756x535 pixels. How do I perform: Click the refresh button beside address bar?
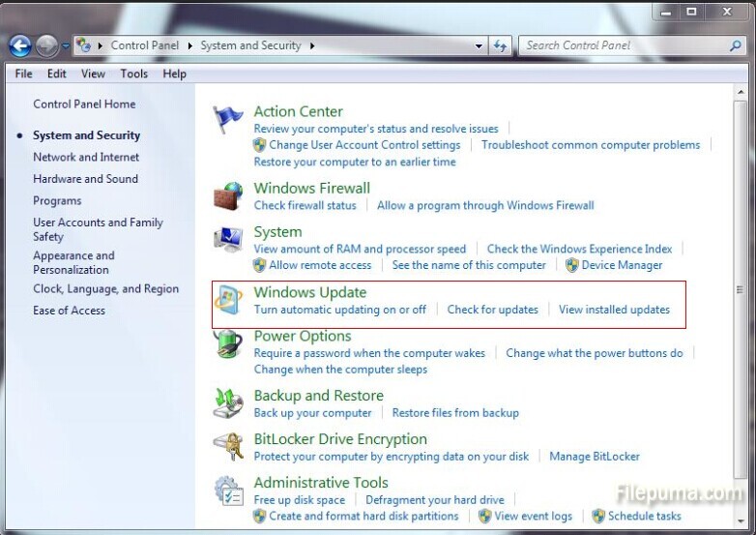click(500, 45)
